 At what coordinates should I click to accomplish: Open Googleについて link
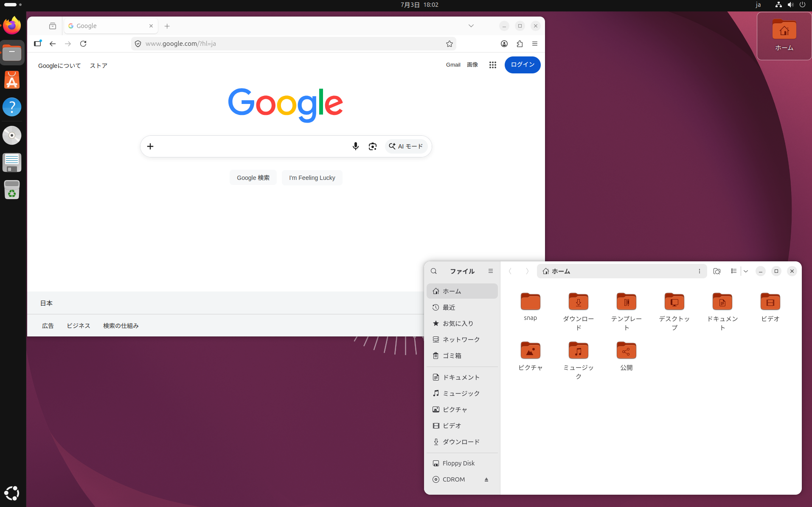pyautogui.click(x=59, y=66)
